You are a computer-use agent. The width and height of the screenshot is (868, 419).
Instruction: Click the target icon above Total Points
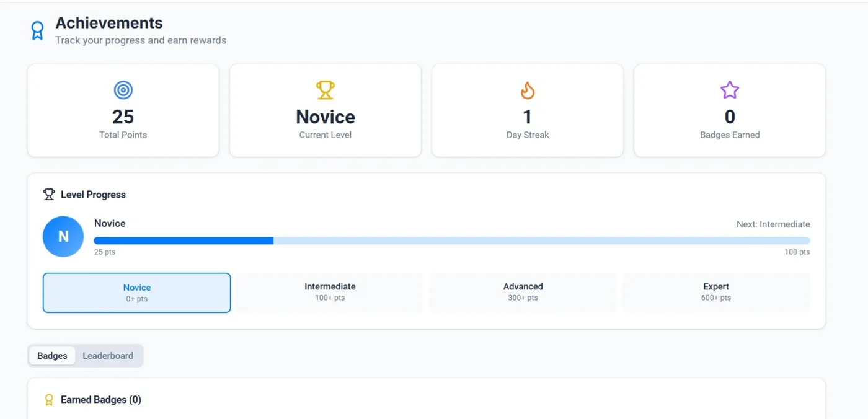click(x=123, y=90)
